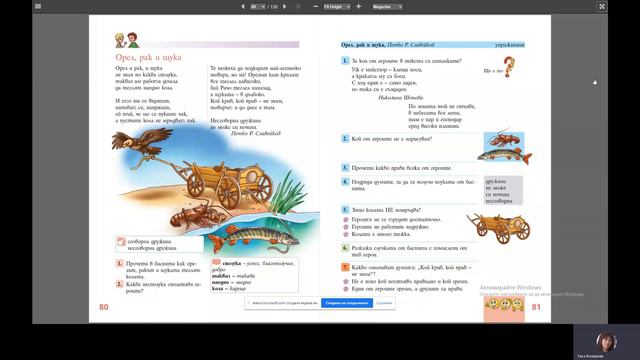Viewport: 640px width, 360px height.
Task: Click the crayfish and pike picture on page 81
Action: pyautogui.click(x=504, y=147)
